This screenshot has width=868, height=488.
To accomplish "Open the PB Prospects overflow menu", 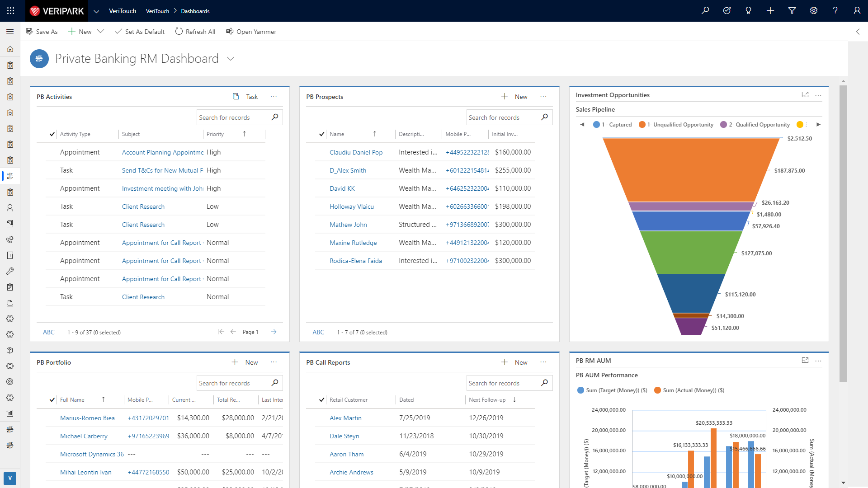I will 543,97.
